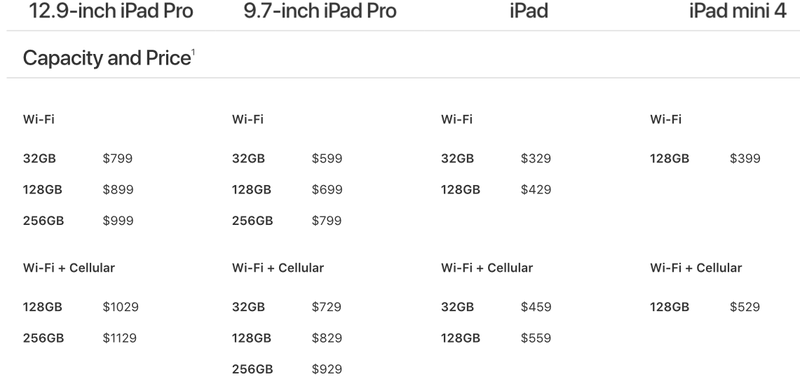Viewport: 800px width, 384px height.
Task: Click the Capacity and Price section title
Action: pyautogui.click(x=106, y=58)
